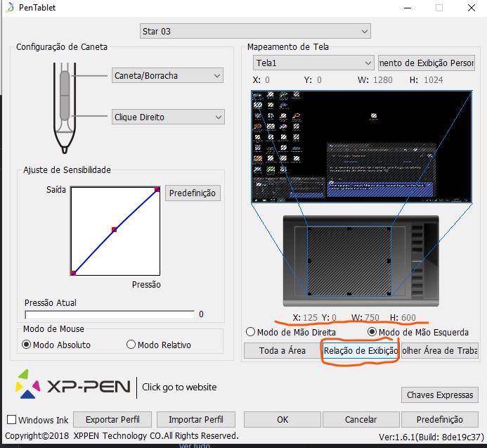This screenshot has width=487, height=448.
Task: Click the pen illustration graphic
Action: 65,105
